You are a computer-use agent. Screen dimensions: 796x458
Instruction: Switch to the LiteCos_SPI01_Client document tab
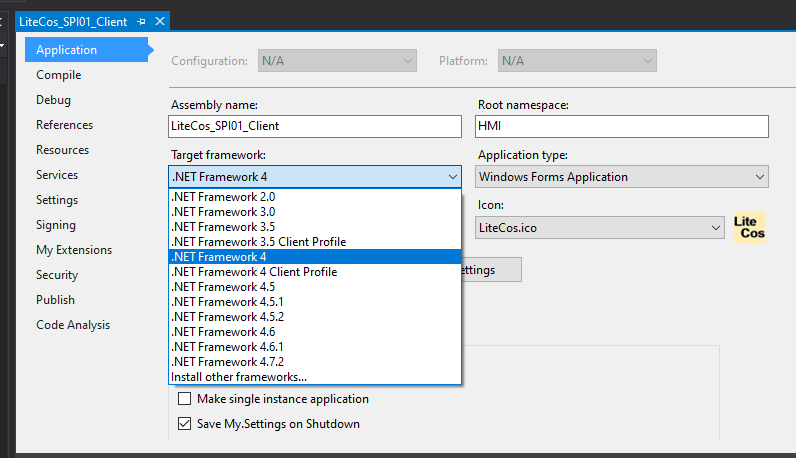[73, 22]
